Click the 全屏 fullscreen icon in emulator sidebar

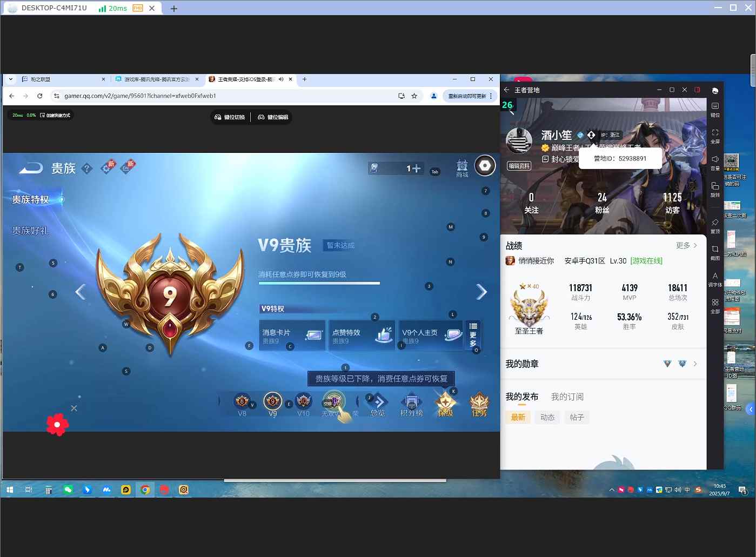point(715,136)
